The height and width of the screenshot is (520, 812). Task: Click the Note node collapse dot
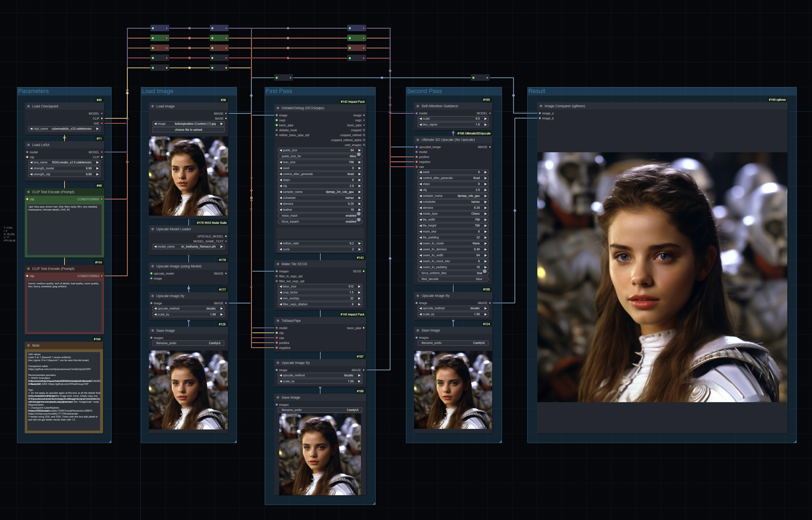pyautogui.click(x=28, y=345)
